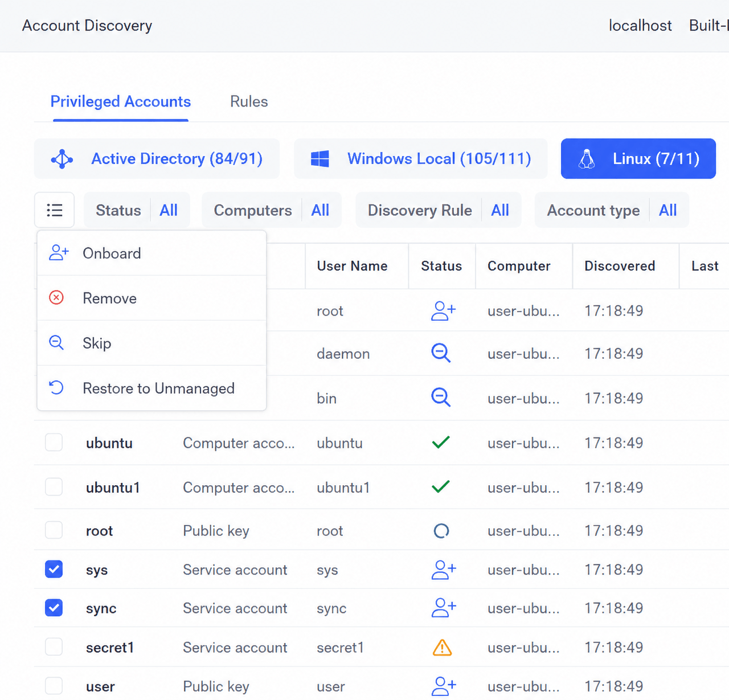This screenshot has height=700, width=729.
Task: Click the account name secret1
Action: point(110,648)
